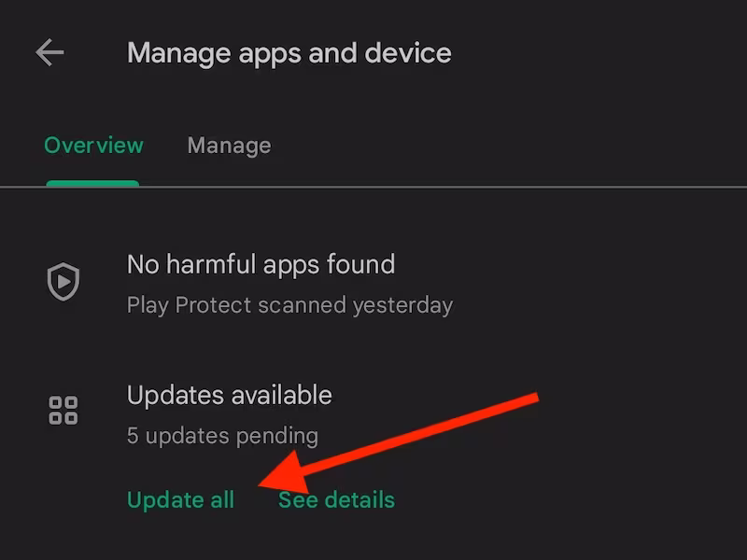This screenshot has width=747, height=560.
Task: Select the "No harmful apps found" heading
Action: pos(261,264)
